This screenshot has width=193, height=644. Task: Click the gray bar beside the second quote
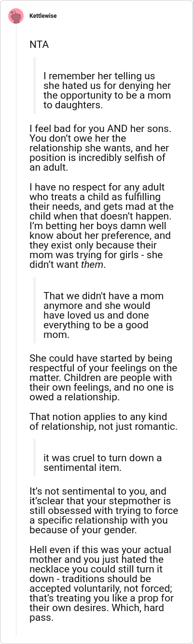tap(34, 310)
